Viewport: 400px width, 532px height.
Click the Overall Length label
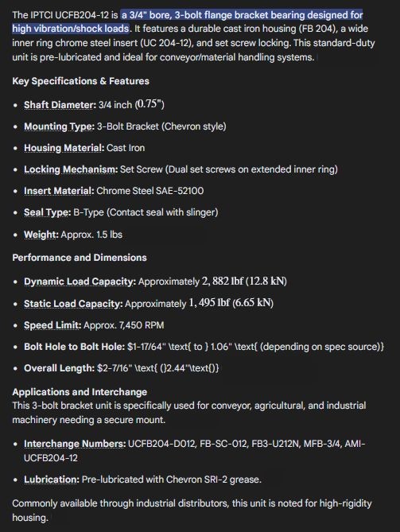click(x=59, y=368)
